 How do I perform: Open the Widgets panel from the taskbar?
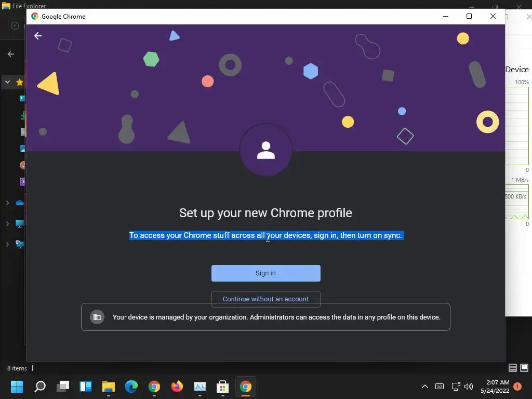[x=86, y=387]
